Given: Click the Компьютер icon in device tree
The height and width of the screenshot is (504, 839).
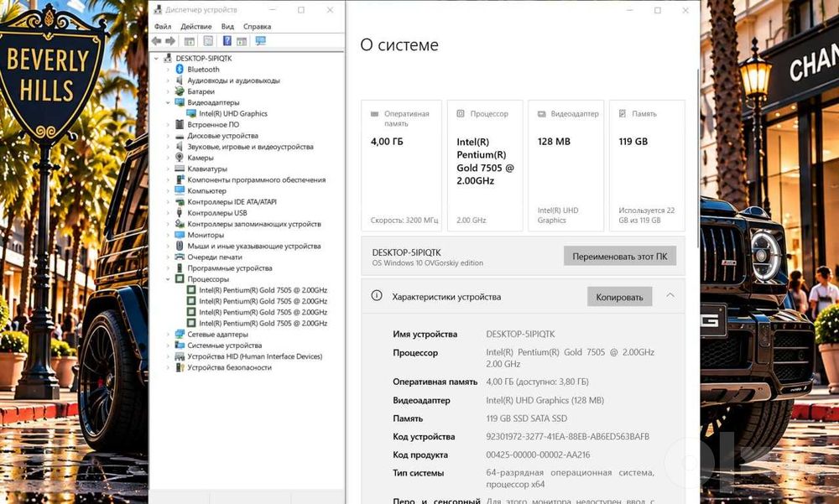Looking at the screenshot, I should pyautogui.click(x=180, y=191).
